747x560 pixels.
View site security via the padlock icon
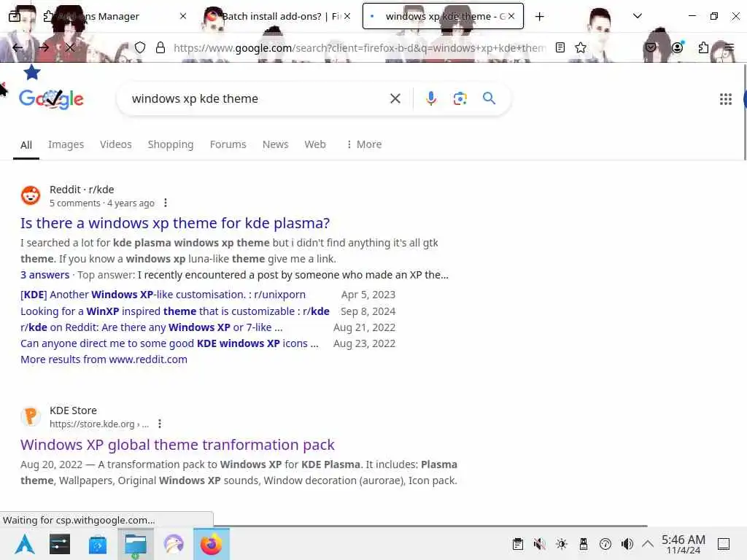[160, 47]
